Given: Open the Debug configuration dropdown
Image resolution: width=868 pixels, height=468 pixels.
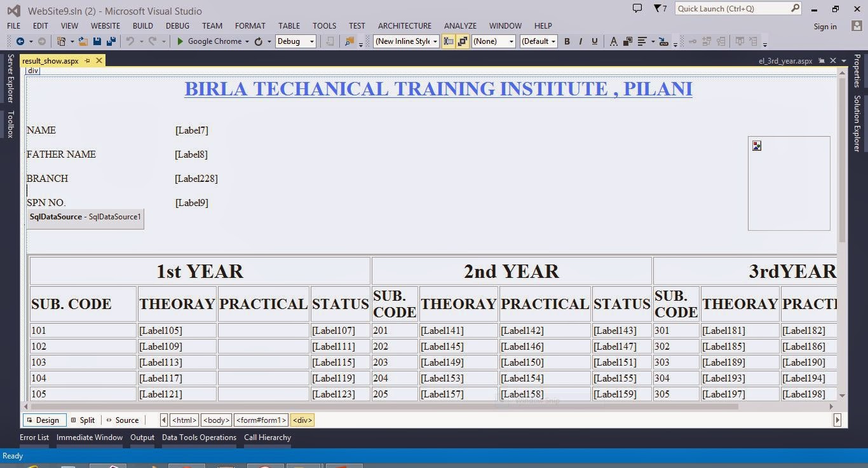Looking at the screenshot, I should 295,41.
